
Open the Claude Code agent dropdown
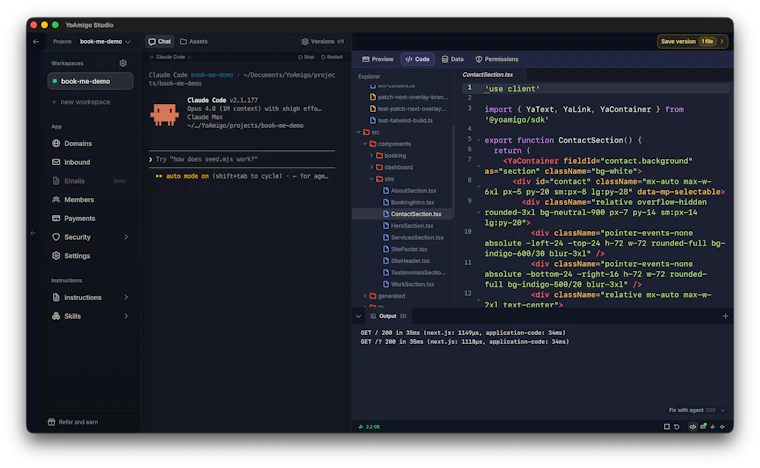click(x=170, y=57)
